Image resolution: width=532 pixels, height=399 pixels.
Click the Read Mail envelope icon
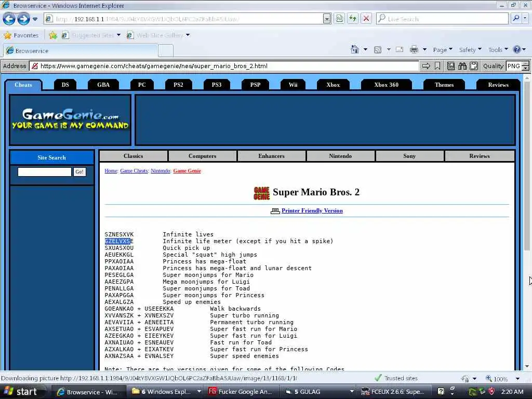(x=400, y=49)
